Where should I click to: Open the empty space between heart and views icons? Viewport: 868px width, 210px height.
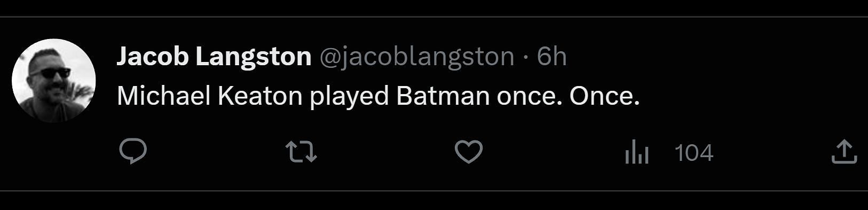(554, 152)
